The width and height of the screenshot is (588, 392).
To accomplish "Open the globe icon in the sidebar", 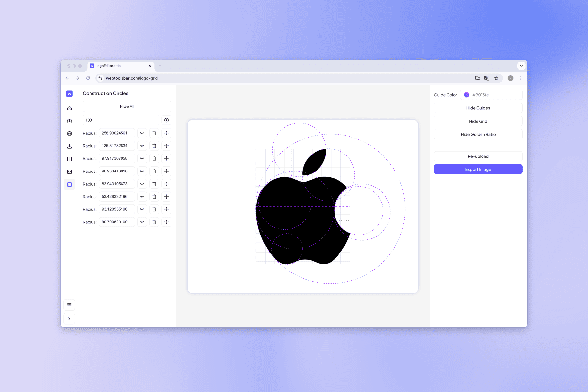I will coord(69,134).
